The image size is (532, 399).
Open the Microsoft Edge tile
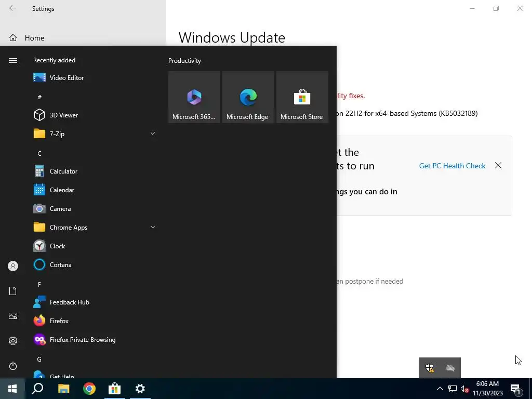point(248,97)
